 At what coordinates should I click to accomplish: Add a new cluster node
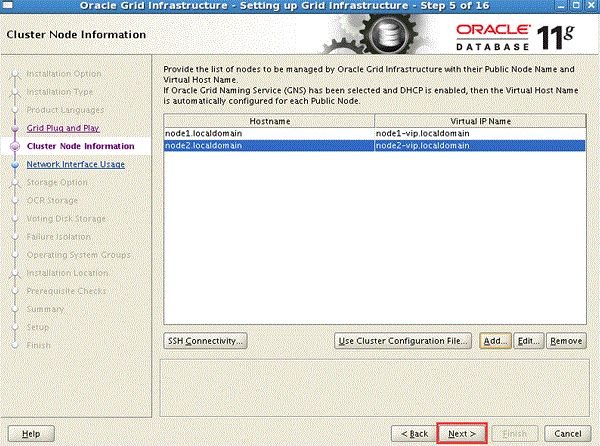(495, 340)
